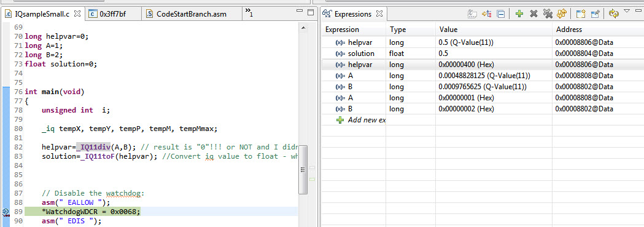The image size is (644, 227).
Task: Minimize the Expressions view
Action: 638,11
